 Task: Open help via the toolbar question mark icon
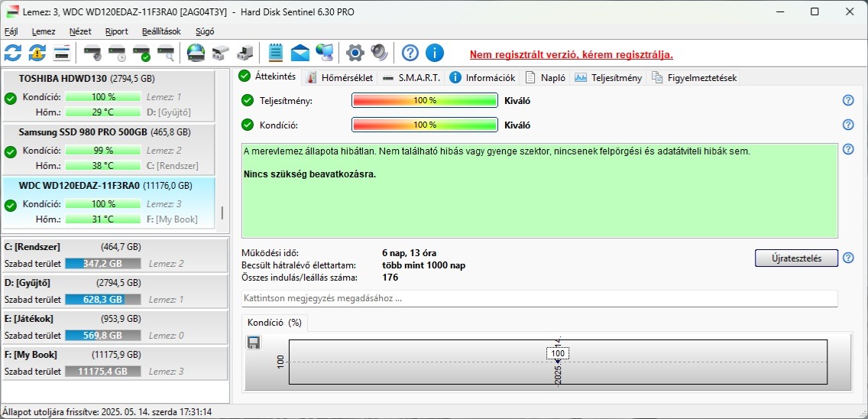(410, 54)
